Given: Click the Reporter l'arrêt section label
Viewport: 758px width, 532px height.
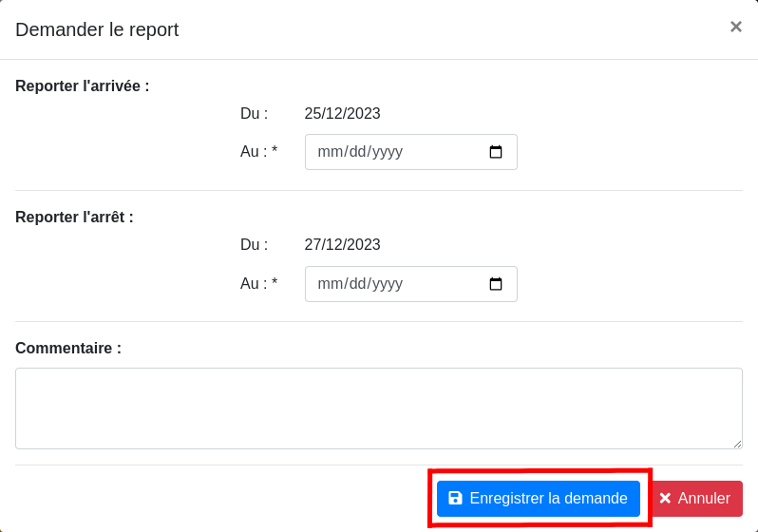Looking at the screenshot, I should coord(74,218).
